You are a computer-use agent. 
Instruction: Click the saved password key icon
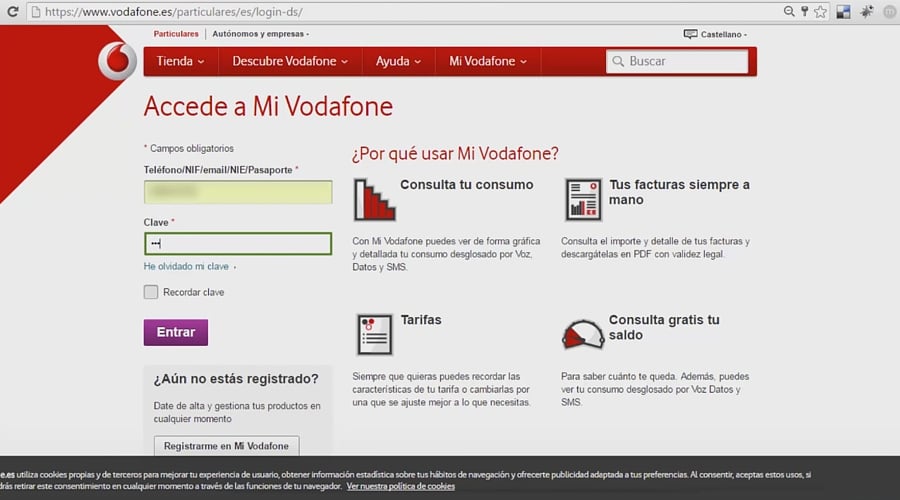[x=805, y=11]
